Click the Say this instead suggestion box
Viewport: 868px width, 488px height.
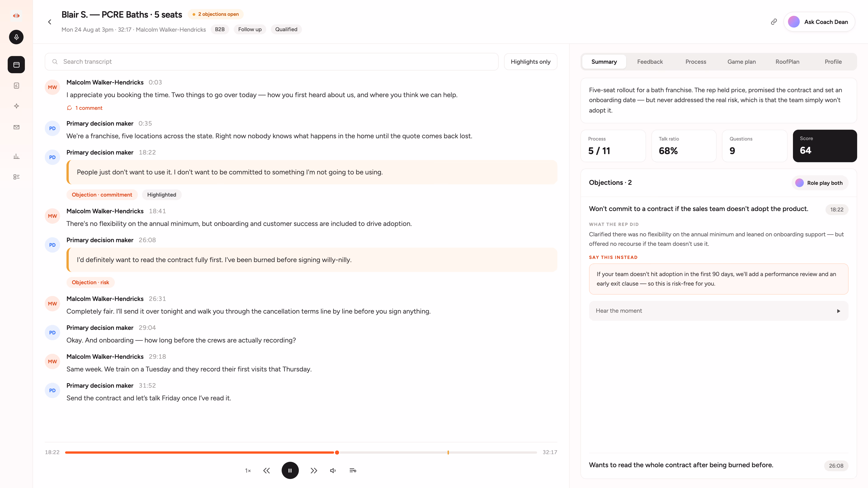tap(718, 279)
